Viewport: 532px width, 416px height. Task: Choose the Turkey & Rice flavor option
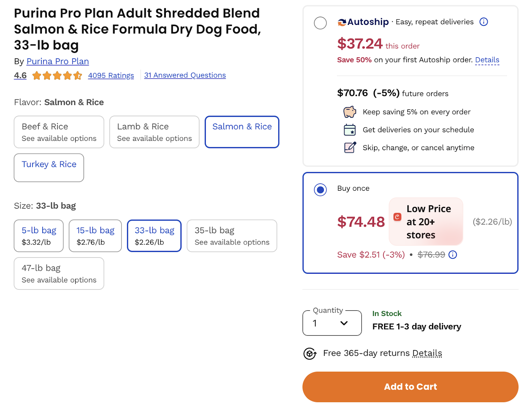click(x=49, y=167)
